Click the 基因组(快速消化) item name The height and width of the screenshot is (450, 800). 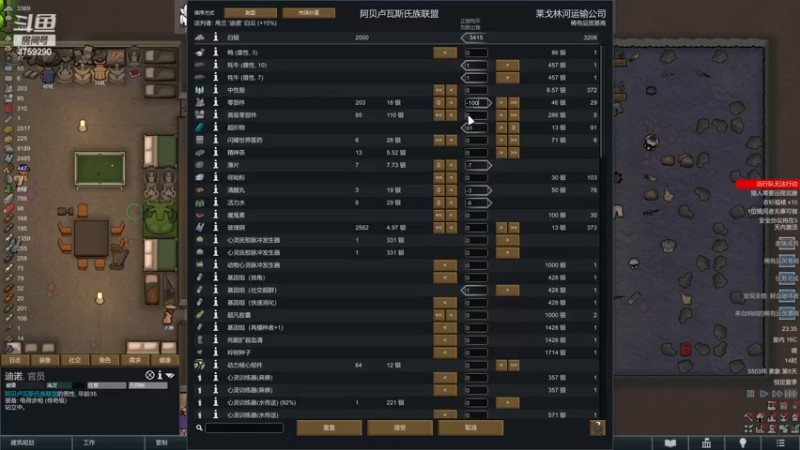coord(252,303)
